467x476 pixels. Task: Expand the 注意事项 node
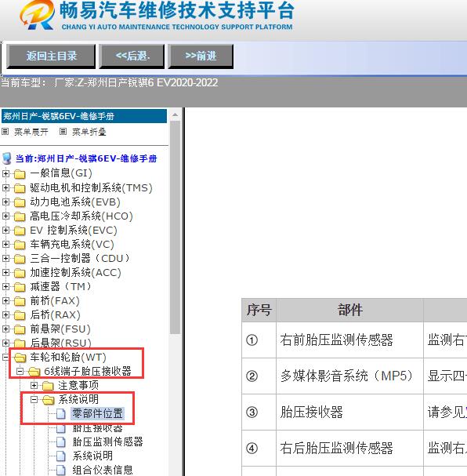point(34,385)
